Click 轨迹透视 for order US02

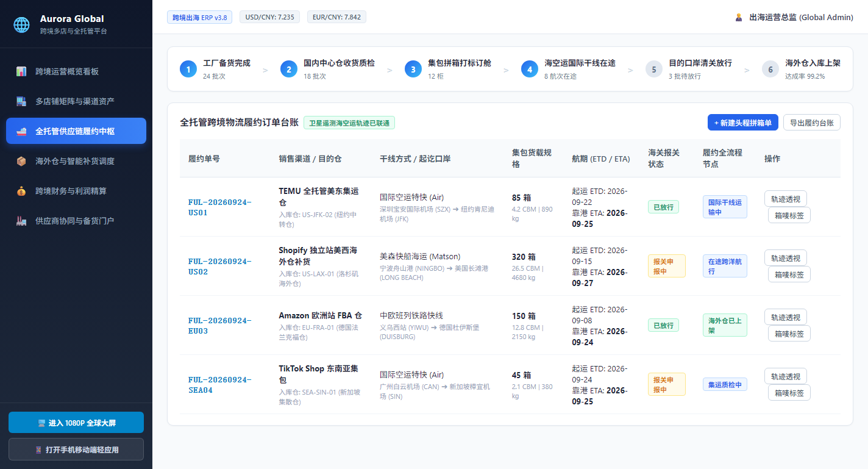pyautogui.click(x=786, y=258)
